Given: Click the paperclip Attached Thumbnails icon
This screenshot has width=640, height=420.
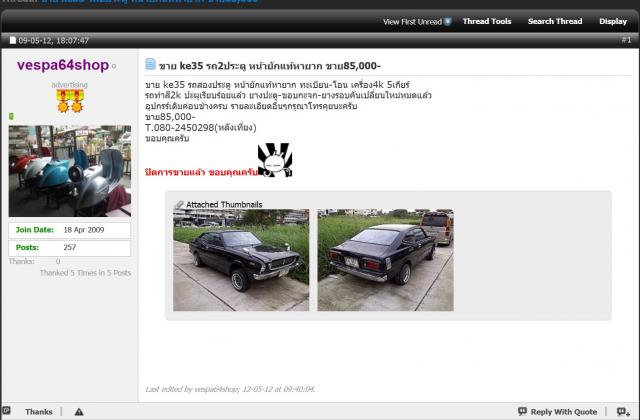Looking at the screenshot, I should pos(179,204).
